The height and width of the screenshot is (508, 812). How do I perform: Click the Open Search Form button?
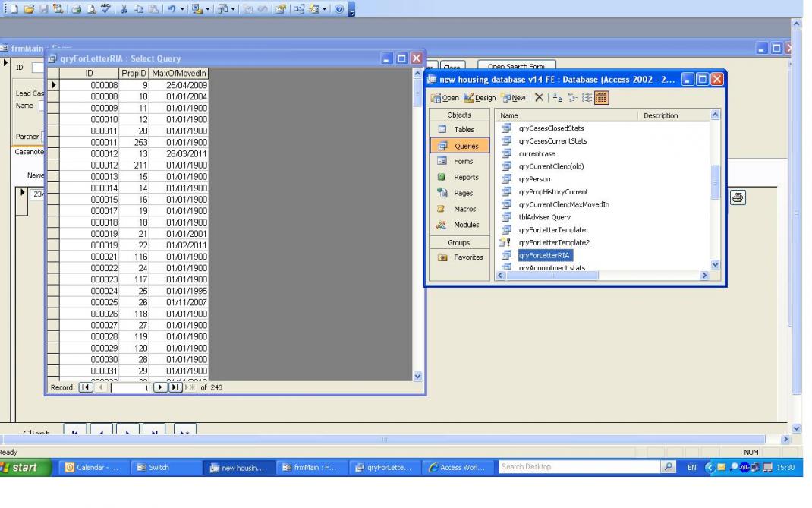click(x=516, y=66)
